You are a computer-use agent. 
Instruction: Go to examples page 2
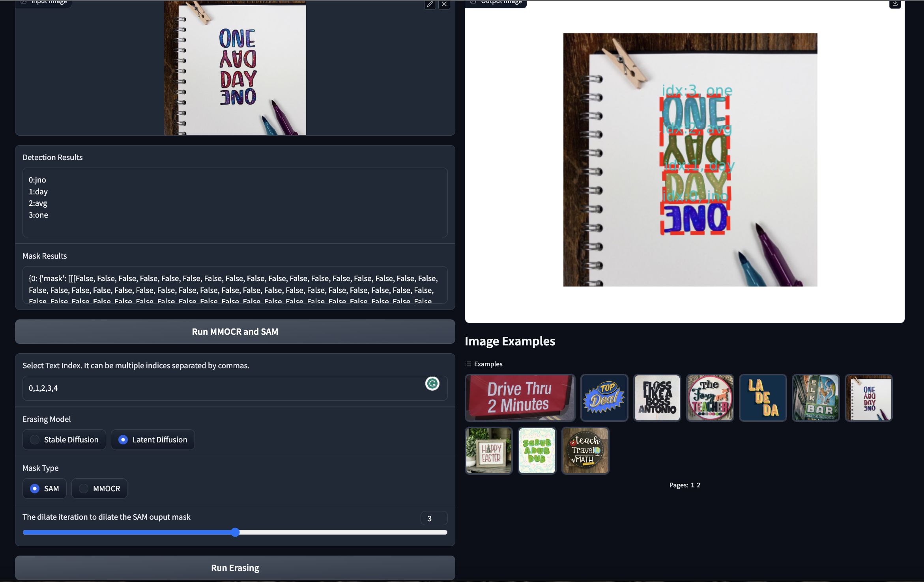pyautogui.click(x=698, y=485)
